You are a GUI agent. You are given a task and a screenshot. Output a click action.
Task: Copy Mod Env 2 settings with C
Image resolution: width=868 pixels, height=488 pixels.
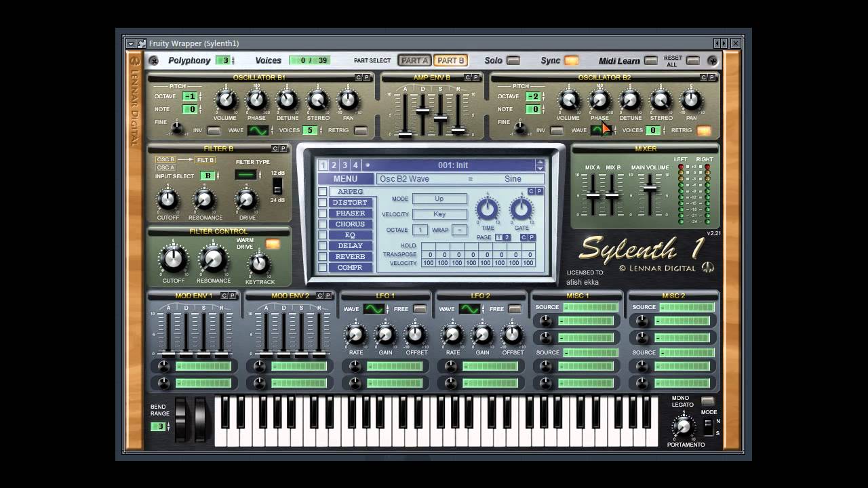point(320,296)
